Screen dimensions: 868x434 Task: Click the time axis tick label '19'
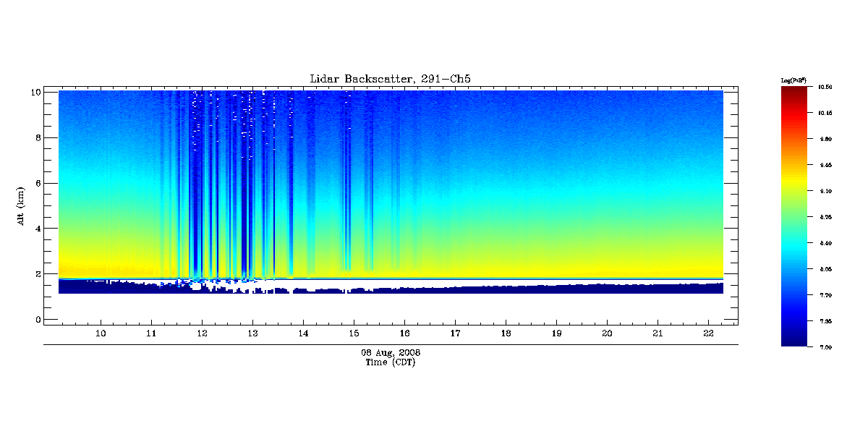557,333
